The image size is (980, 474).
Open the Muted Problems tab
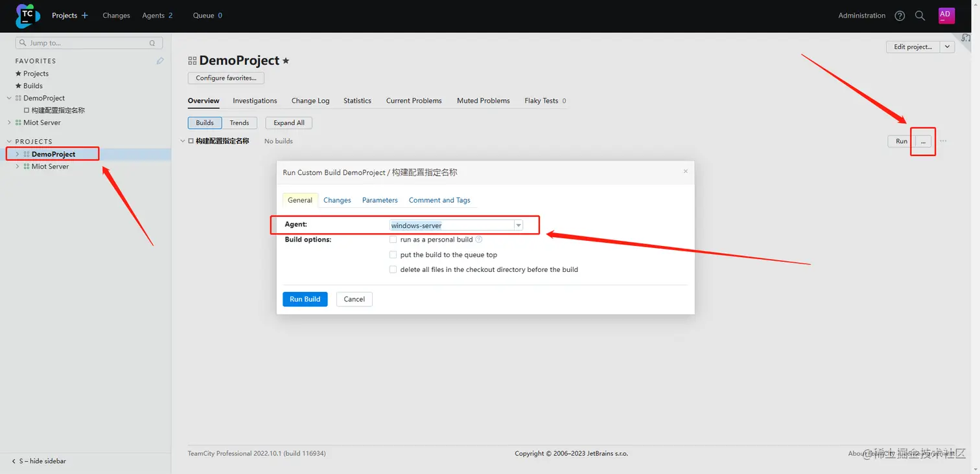coord(484,101)
